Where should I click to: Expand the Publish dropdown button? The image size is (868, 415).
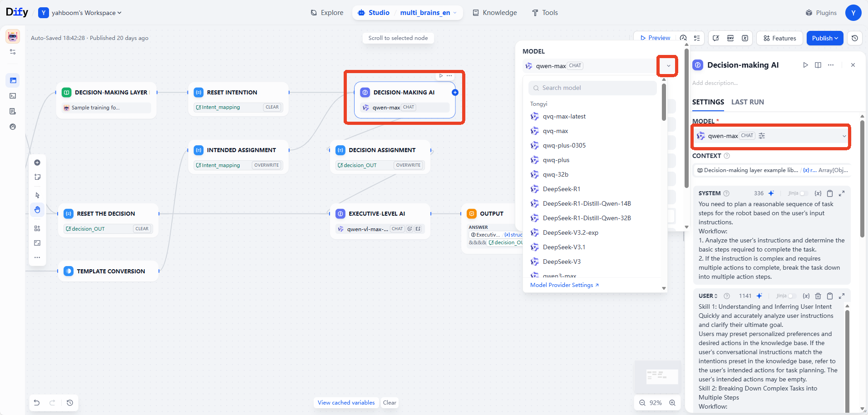(x=825, y=38)
